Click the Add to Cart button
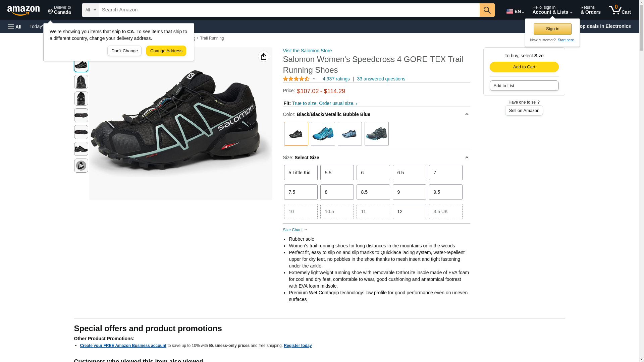Viewport: 644px width, 362px height. 524,67
